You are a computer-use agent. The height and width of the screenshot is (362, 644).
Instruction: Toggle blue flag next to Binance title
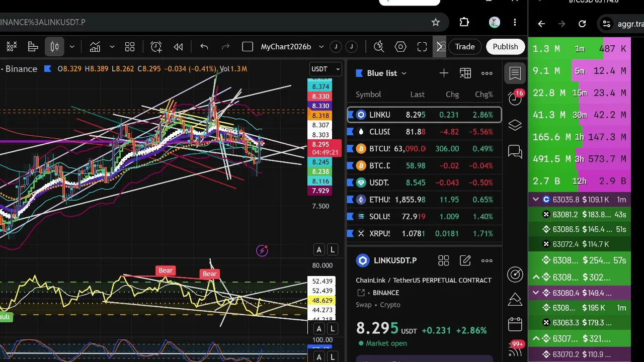click(x=48, y=69)
